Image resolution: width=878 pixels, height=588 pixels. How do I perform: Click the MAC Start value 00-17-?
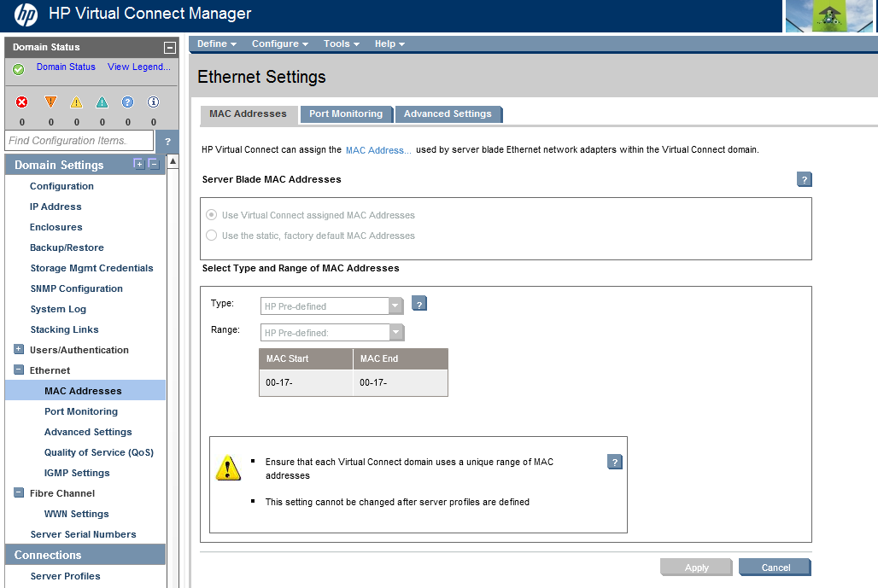click(x=278, y=382)
